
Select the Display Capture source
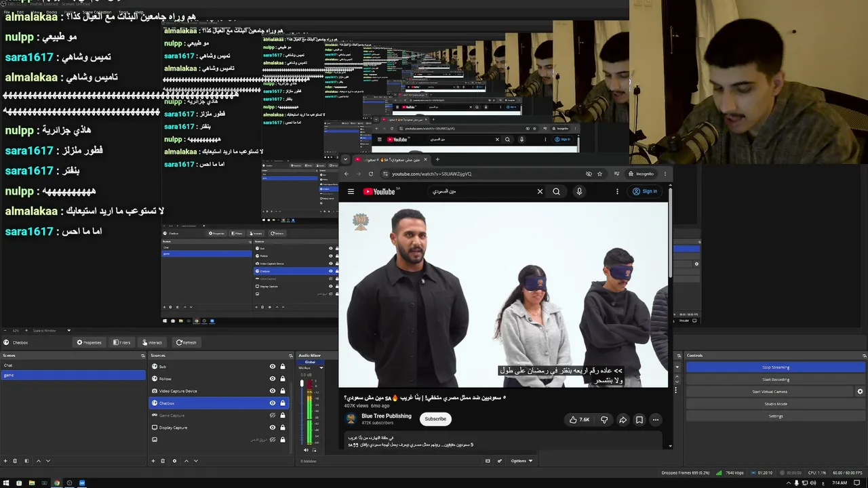pyautogui.click(x=220, y=428)
